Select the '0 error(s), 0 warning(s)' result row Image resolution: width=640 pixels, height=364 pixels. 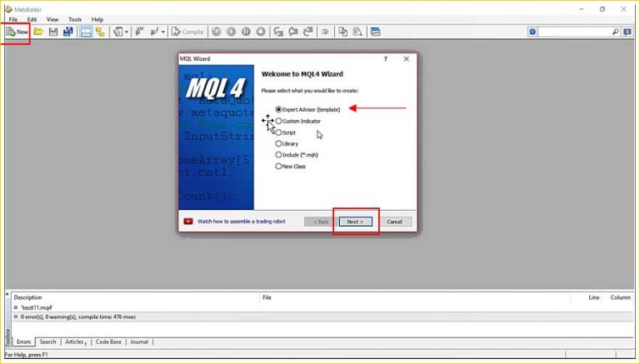322,317
